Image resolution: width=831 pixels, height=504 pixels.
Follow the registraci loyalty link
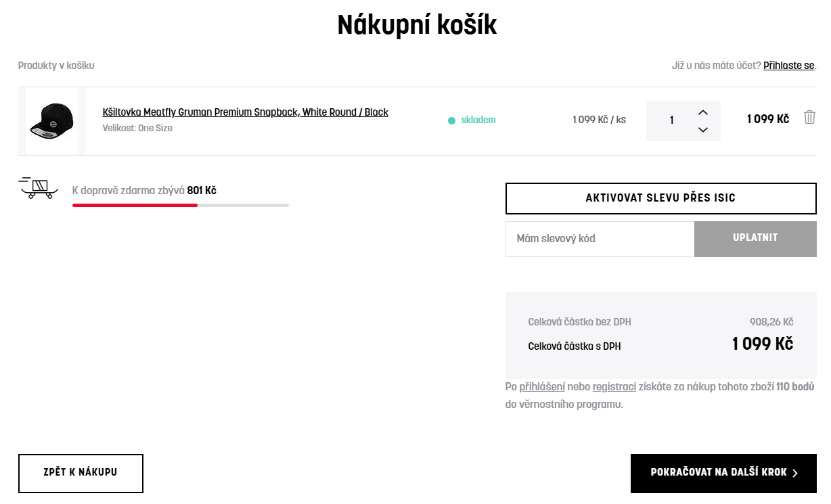[x=614, y=387]
